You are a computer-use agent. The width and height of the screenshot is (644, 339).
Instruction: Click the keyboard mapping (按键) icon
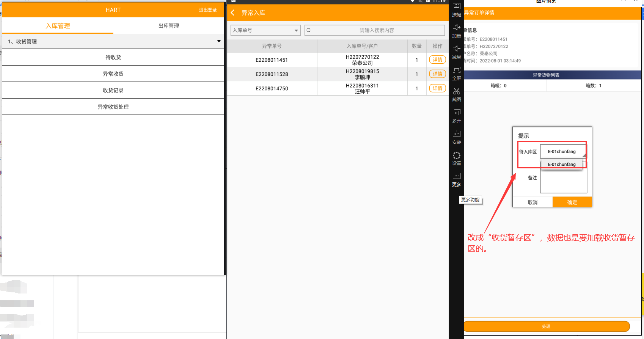pyautogui.click(x=456, y=6)
